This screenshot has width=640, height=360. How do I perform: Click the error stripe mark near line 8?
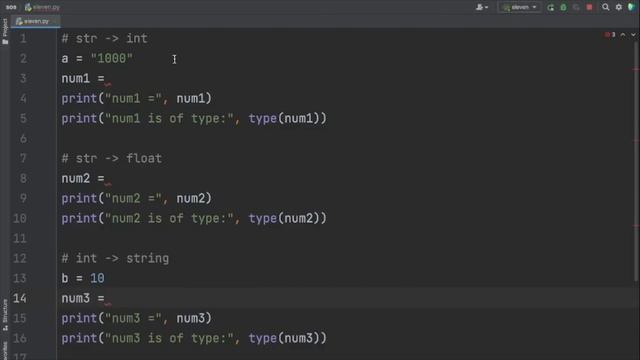click(636, 141)
